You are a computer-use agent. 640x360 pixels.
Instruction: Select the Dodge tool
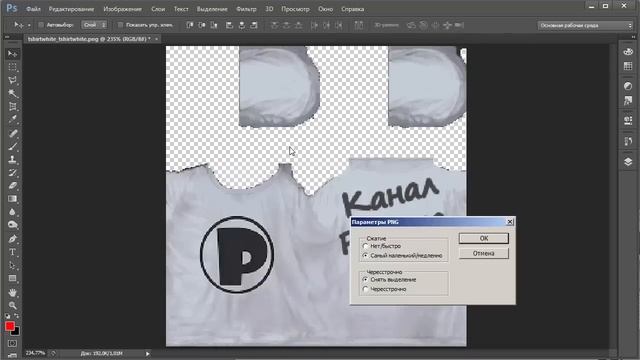tap(12, 225)
